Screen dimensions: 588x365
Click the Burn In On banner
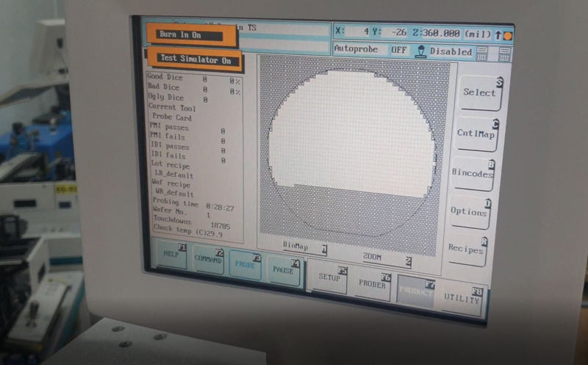(191, 35)
